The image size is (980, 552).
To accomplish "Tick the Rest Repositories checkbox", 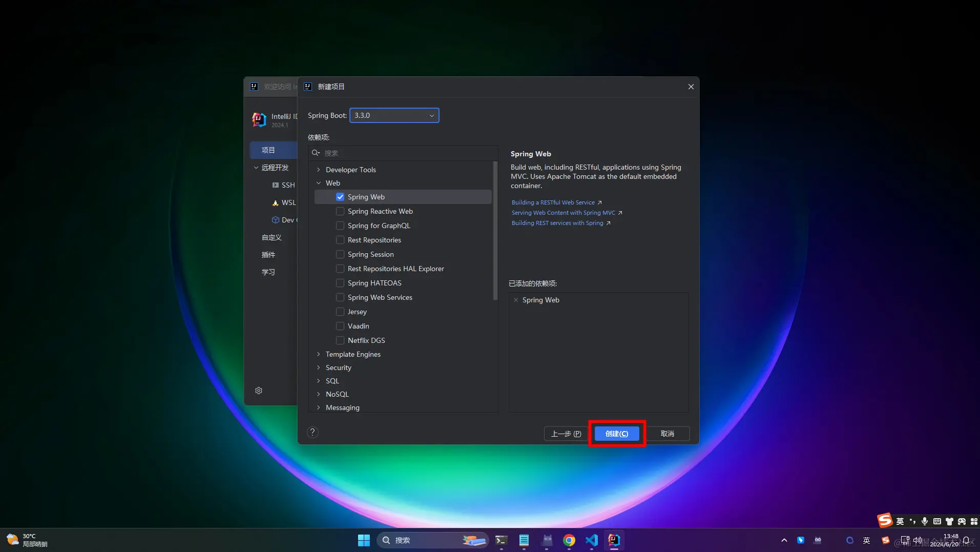I will pos(340,240).
